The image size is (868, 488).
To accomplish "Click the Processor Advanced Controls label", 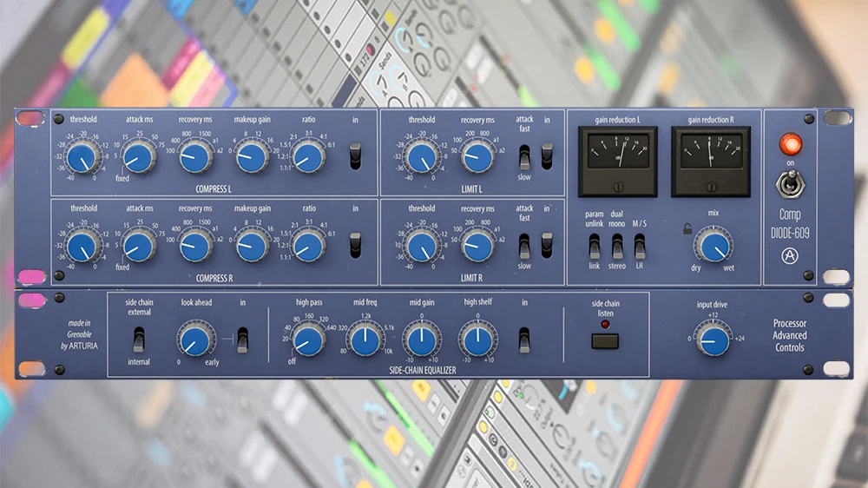I will (789, 335).
